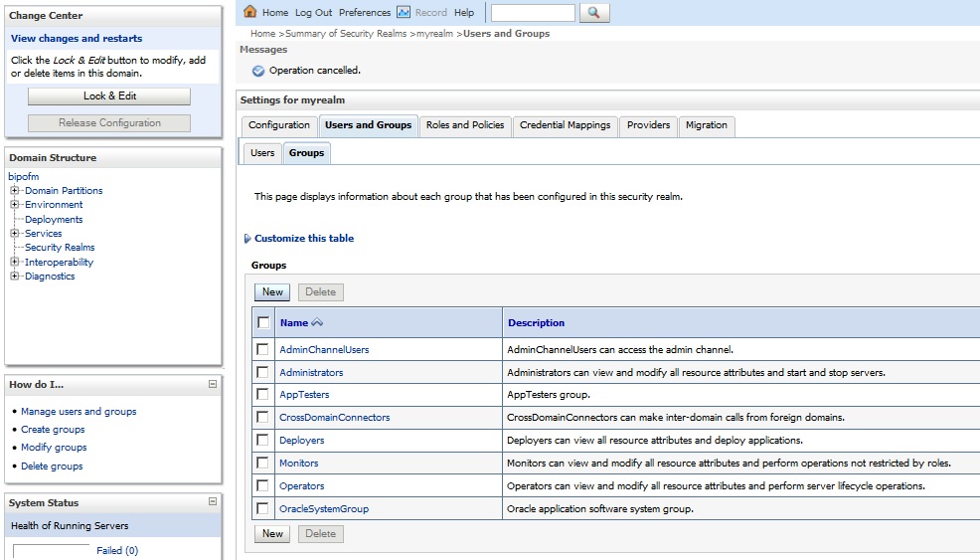This screenshot has width=980, height=560.
Task: Switch to the Users sub-tab
Action: pos(262,152)
